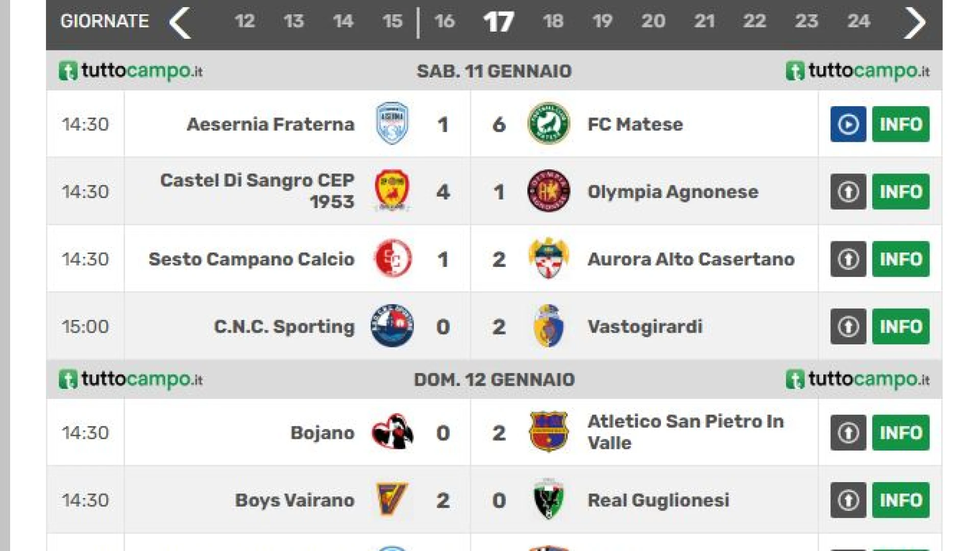Image resolution: width=980 pixels, height=551 pixels.
Task: Select giornata 18
Action: click(553, 21)
